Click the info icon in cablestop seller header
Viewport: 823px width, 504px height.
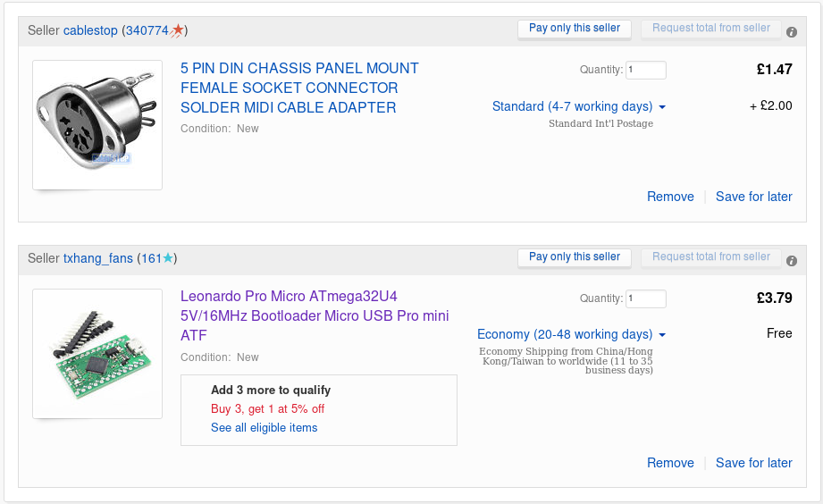[792, 32]
